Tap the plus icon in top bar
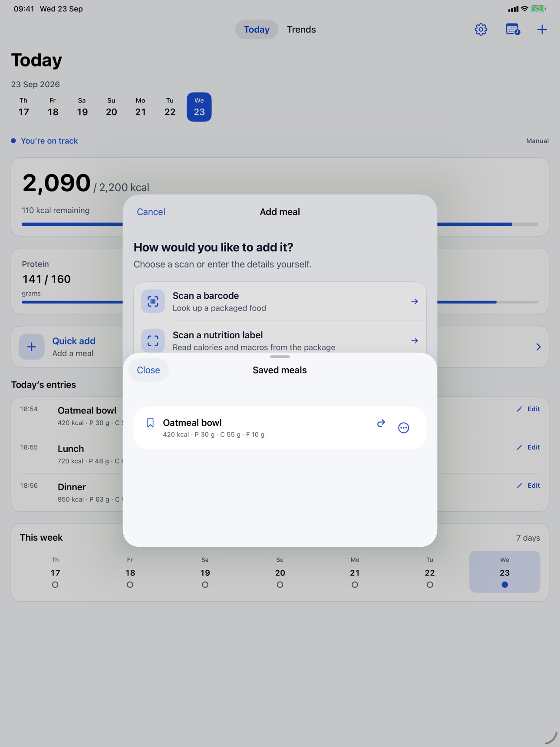560x747 pixels. [542, 30]
